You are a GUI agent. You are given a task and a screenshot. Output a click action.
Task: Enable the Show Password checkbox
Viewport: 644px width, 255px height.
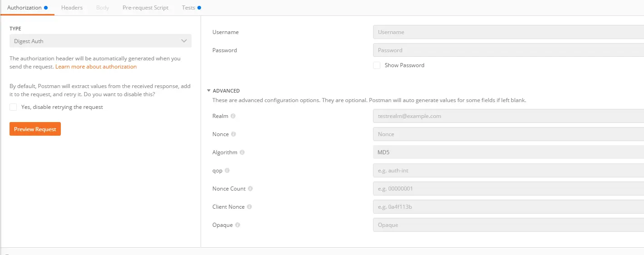point(377,65)
